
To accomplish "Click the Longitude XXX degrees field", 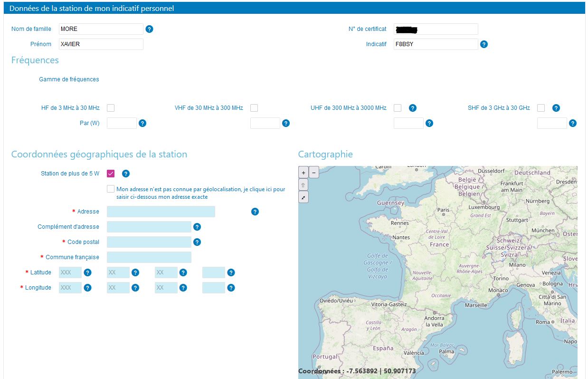I will (x=70, y=288).
